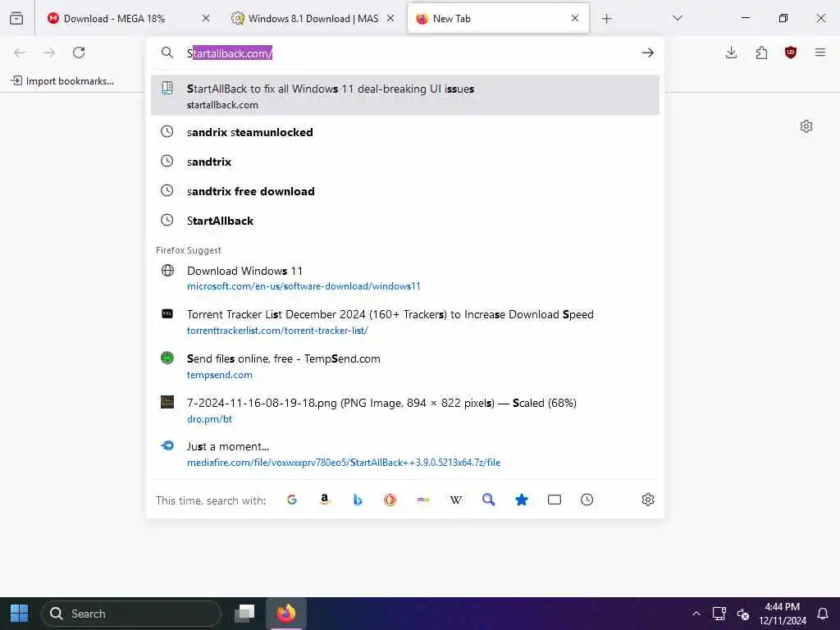Screen dimensions: 840x630
Task: Open search settings gear in dropdown
Action: point(648,500)
